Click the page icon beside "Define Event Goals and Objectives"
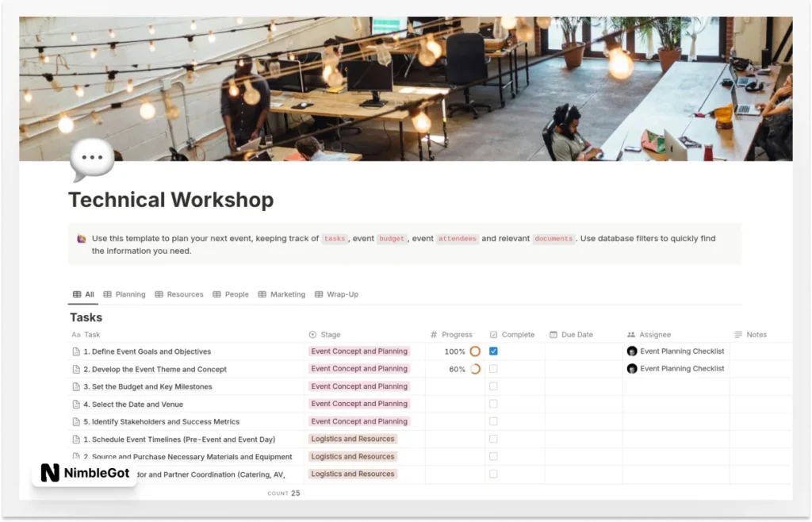 click(x=76, y=351)
